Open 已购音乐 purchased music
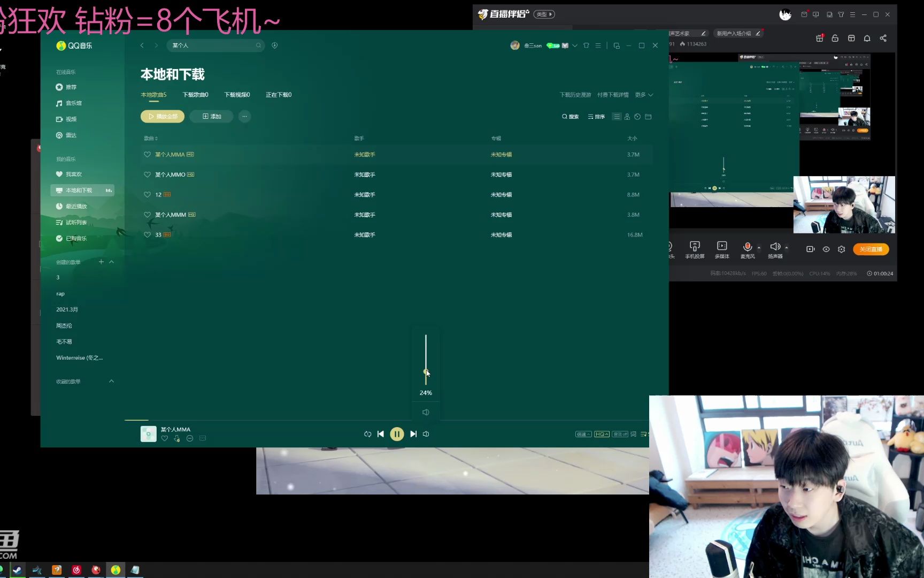The height and width of the screenshot is (578, 924). coord(71,238)
